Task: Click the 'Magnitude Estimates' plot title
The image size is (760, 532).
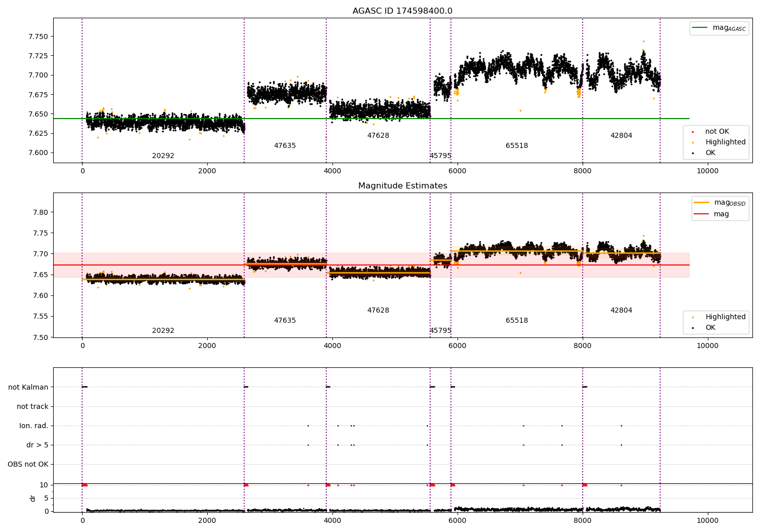Action: 402,186
